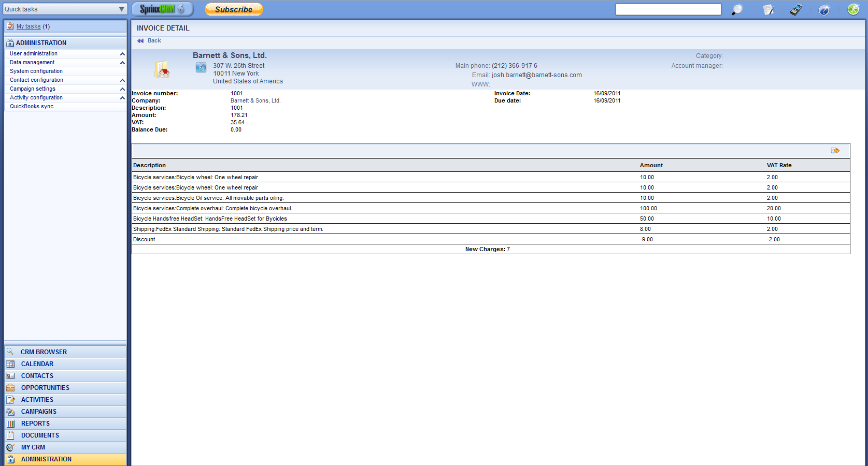Select the Administration module at the bottom

(x=65, y=459)
